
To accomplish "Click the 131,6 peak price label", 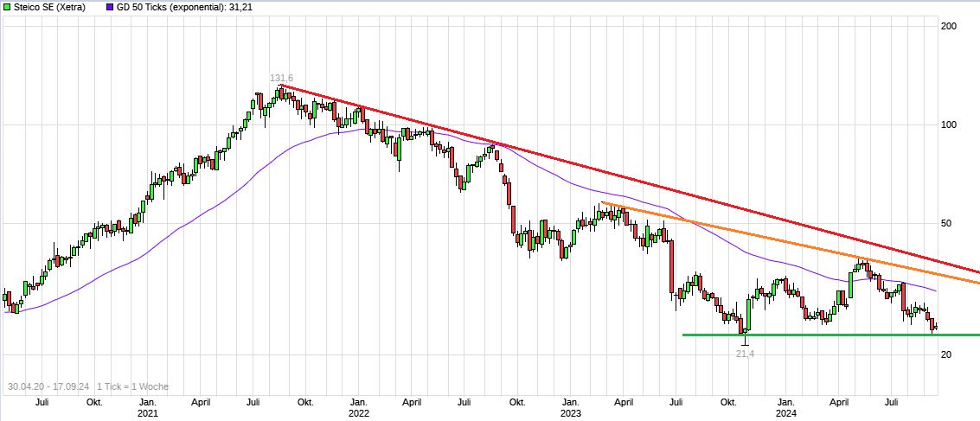I will (281, 79).
